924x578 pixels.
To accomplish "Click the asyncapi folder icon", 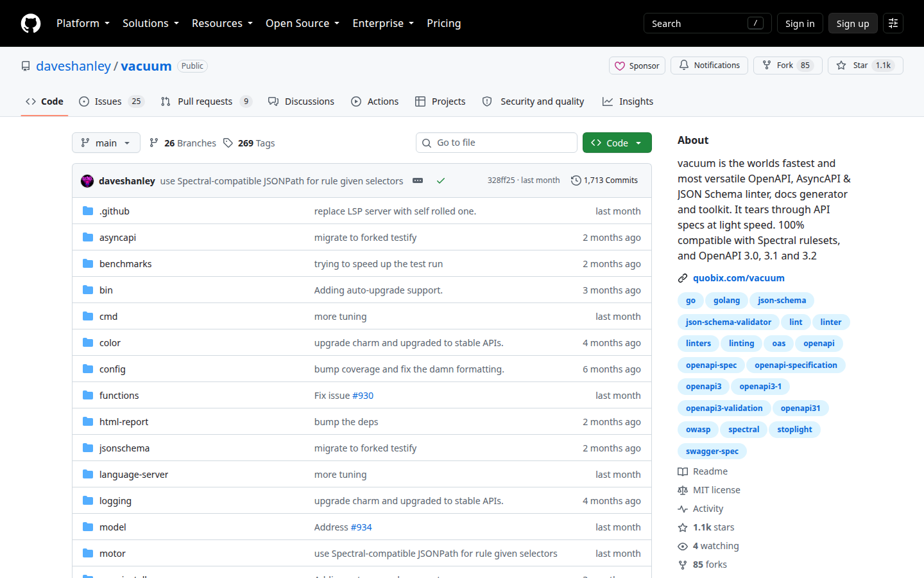I will pyautogui.click(x=88, y=237).
